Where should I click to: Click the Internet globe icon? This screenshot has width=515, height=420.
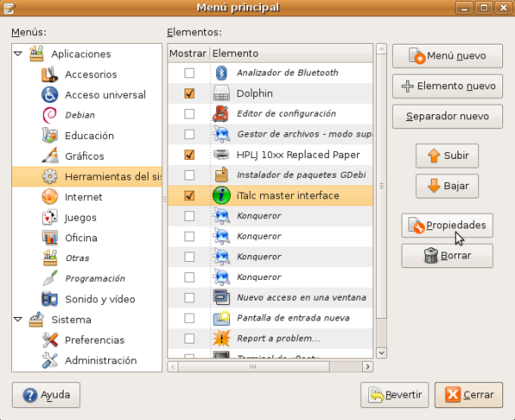[x=49, y=197]
